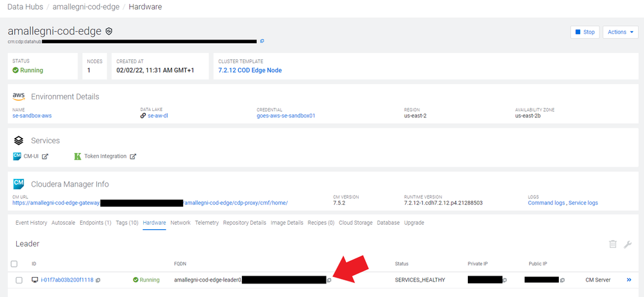Click the Token Integration Knox logo icon
Screen dimensions: 644x297
[77, 156]
